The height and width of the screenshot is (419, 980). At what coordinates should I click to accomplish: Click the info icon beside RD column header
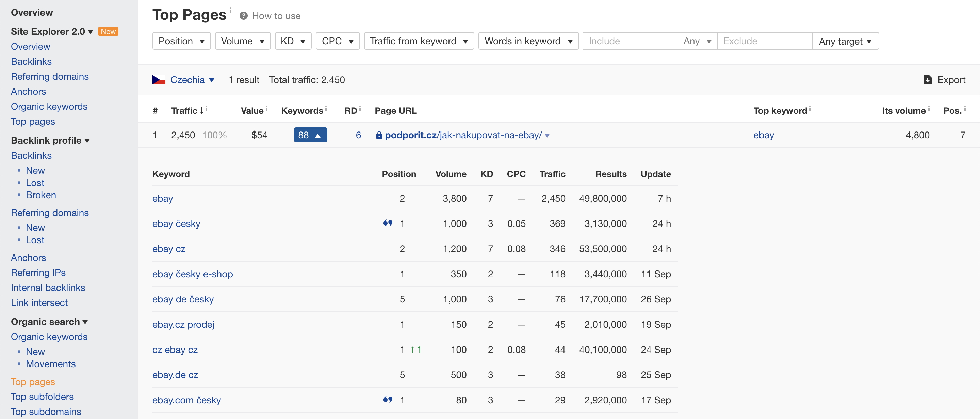coord(360,109)
